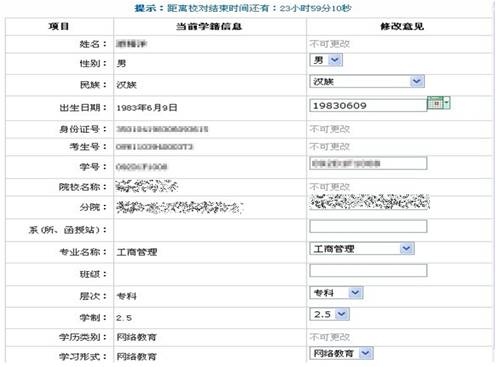Click the current major value 工商管理
Screen dimensions: 496x367
tap(137, 252)
